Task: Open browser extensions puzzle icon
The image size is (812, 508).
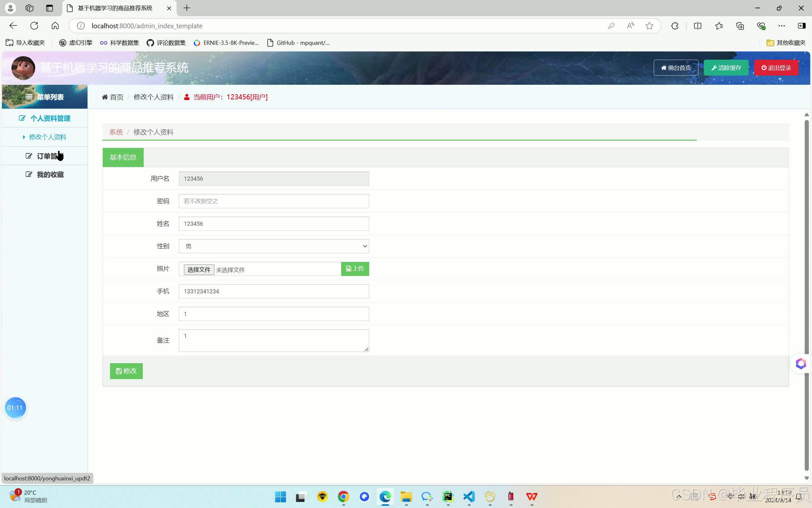Action: 675,26
